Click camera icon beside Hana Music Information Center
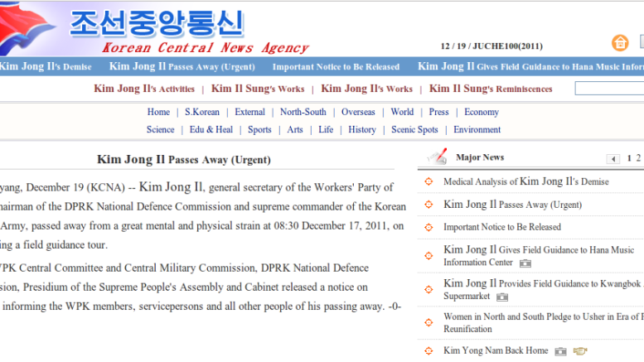The image size is (644, 362). 525,263
